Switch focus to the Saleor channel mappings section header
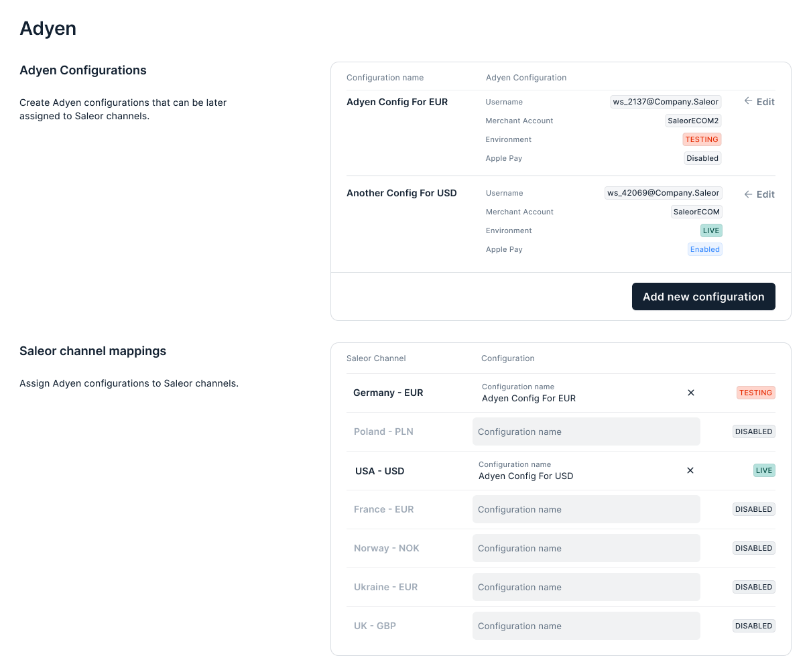Image resolution: width=811 pixels, height=672 pixels. click(92, 350)
